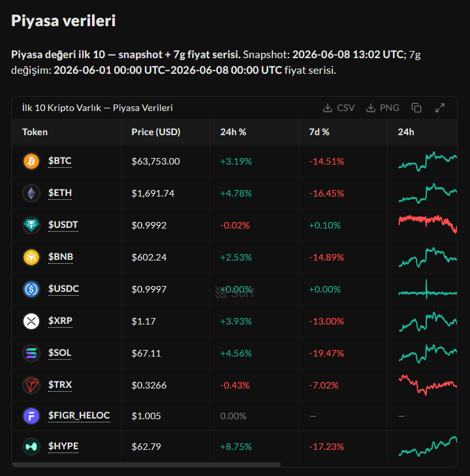The width and height of the screenshot is (470, 476).
Task: Sort by the 24h % column header
Action: coord(233,132)
